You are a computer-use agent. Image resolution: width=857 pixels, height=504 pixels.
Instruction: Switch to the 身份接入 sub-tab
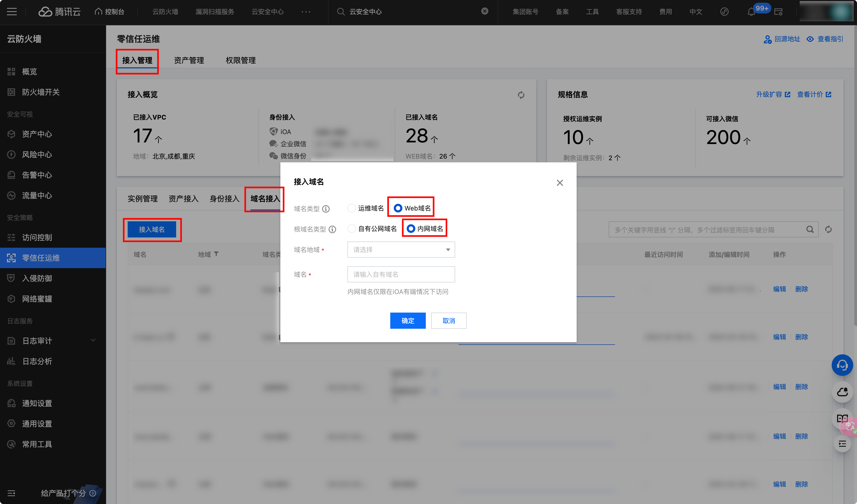[224, 199]
